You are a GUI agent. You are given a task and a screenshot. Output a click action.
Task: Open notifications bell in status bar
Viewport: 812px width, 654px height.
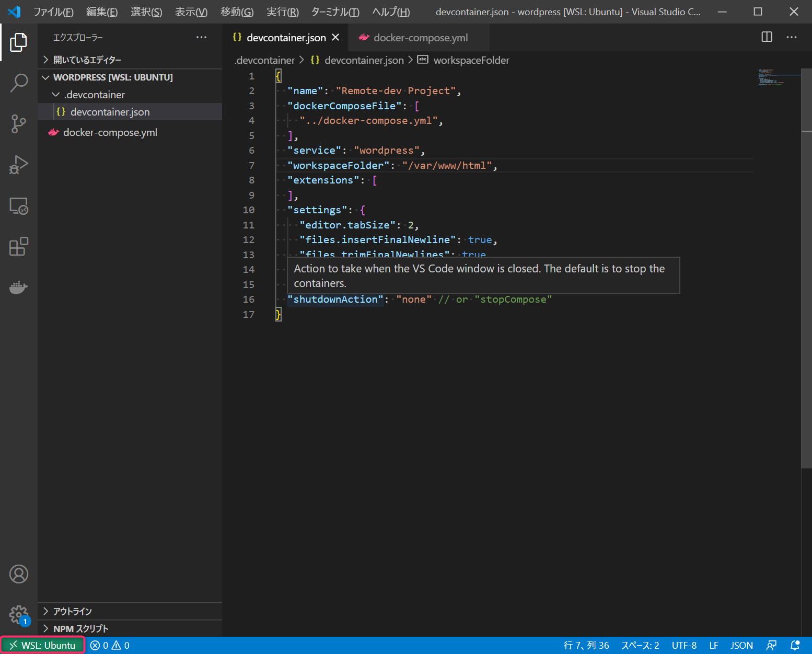tap(795, 646)
